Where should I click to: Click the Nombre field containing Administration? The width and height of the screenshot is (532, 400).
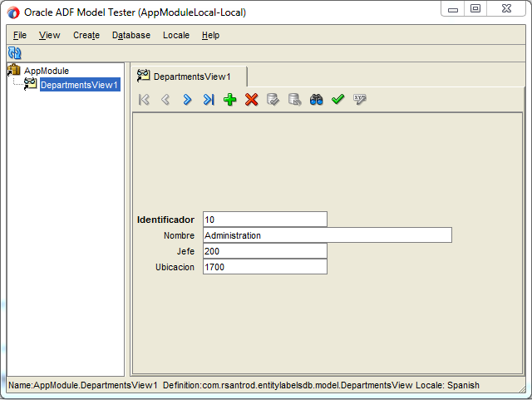pyautogui.click(x=328, y=235)
